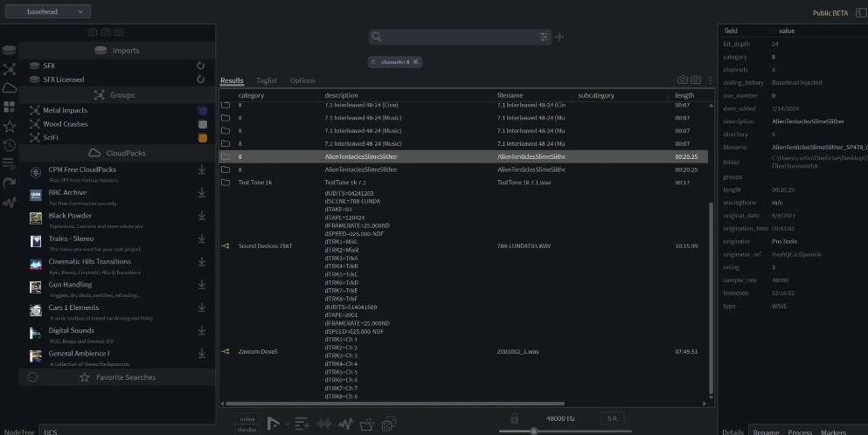Remove the channels:8 search filter chip
The height and width of the screenshot is (435, 868).
click(x=416, y=62)
